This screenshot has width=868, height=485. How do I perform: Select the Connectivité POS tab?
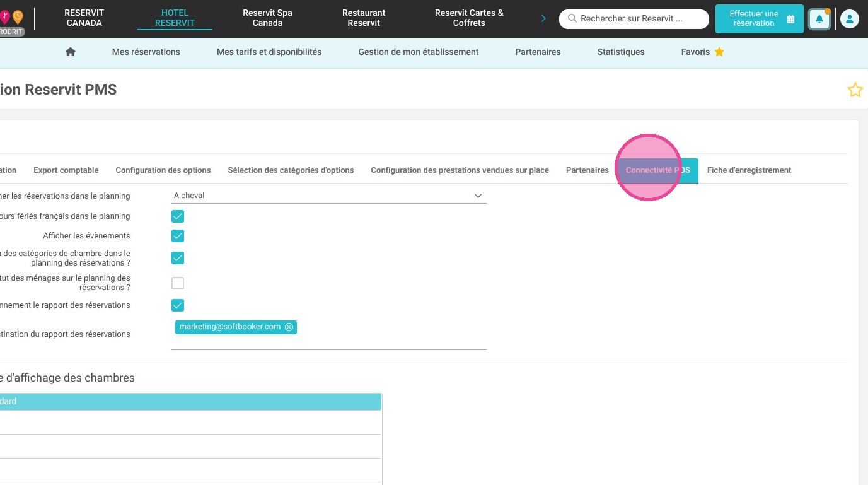pyautogui.click(x=658, y=170)
